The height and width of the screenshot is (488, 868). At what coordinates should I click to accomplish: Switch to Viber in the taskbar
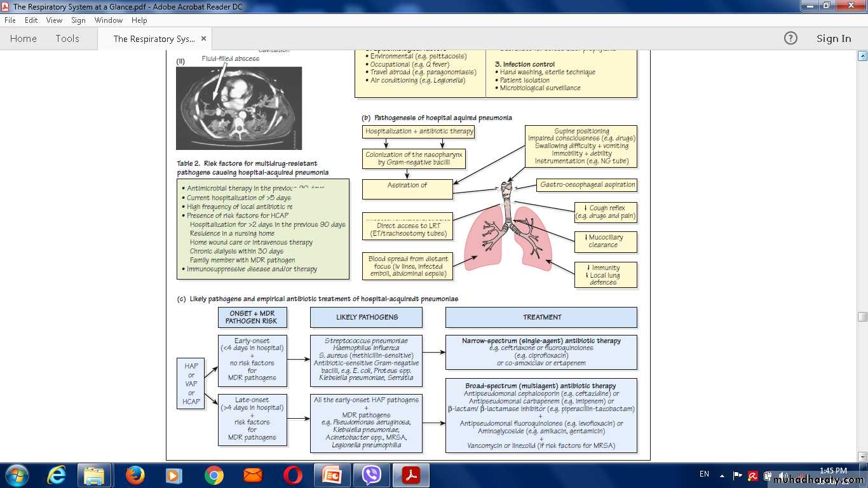372,475
